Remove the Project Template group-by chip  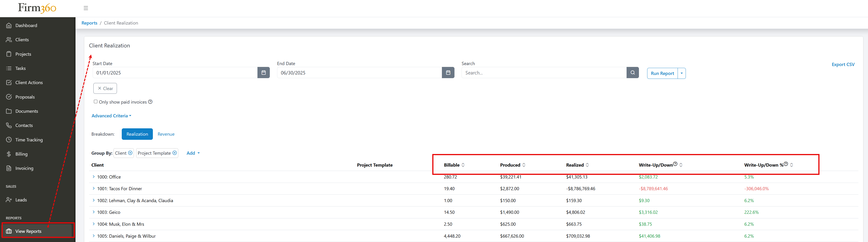[175, 153]
